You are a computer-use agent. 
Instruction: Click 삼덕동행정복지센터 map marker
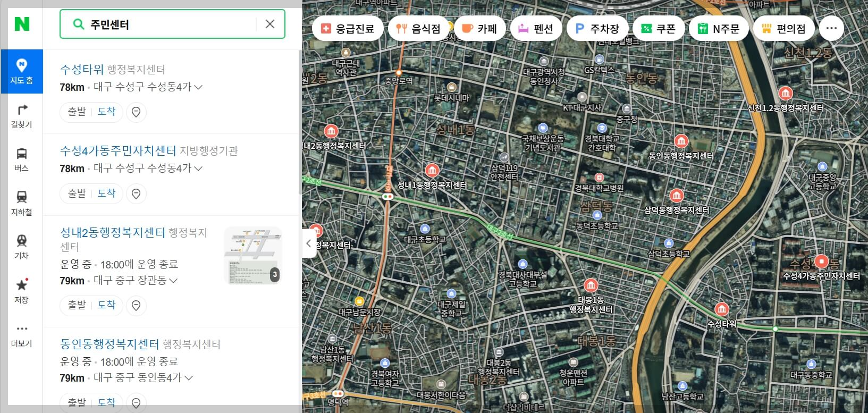tap(676, 196)
